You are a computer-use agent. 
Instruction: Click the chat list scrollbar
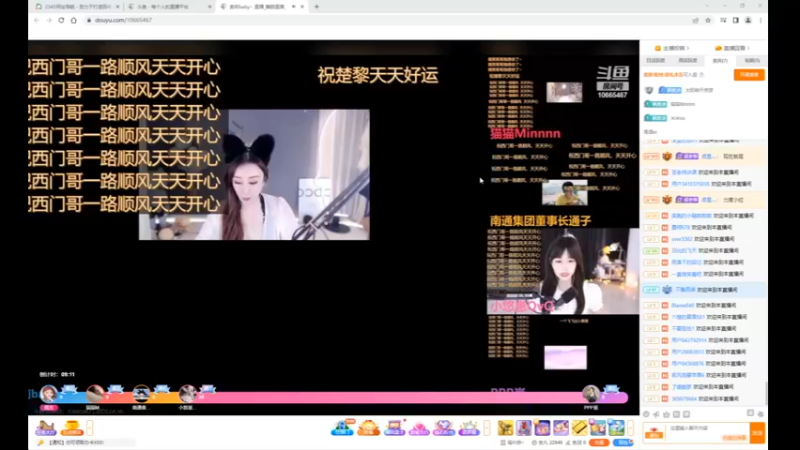tap(766, 393)
